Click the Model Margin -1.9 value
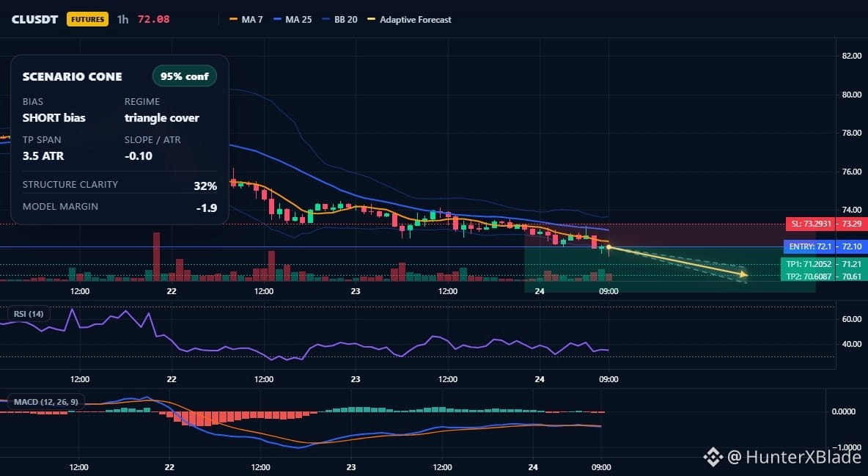Image resolution: width=868 pixels, height=476 pixels. [207, 208]
